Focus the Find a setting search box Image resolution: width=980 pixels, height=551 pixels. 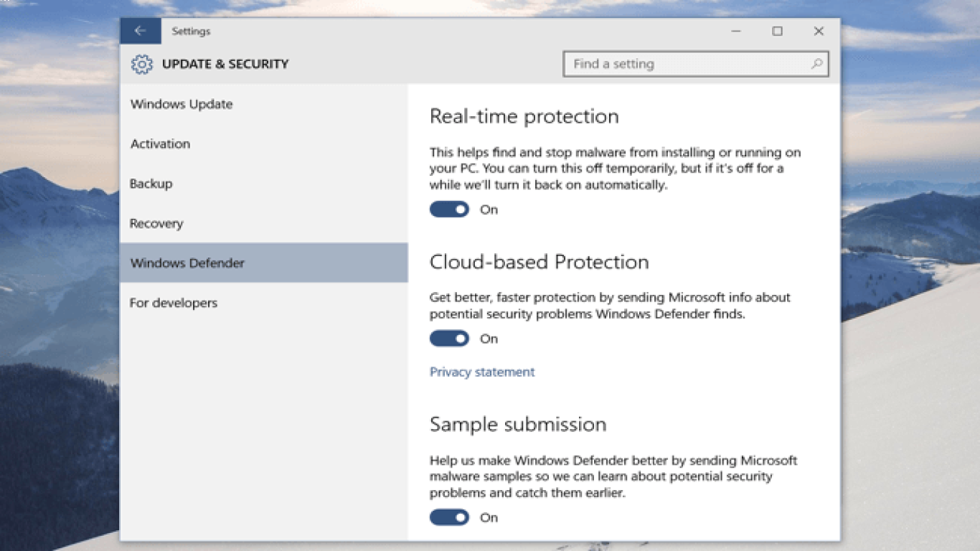coord(696,64)
